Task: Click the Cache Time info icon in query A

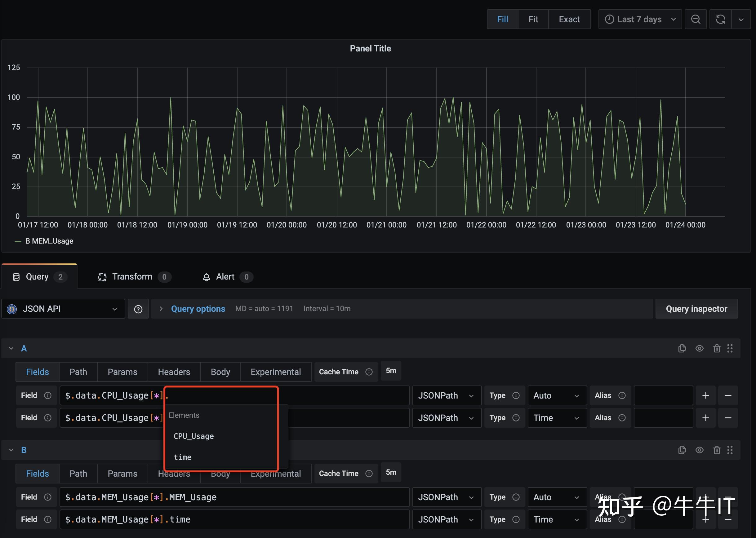Action: coord(369,372)
